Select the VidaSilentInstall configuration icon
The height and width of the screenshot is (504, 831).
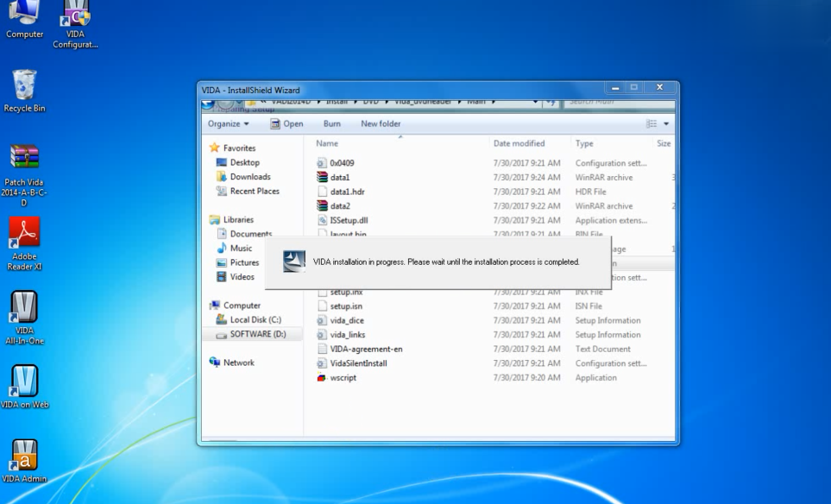click(322, 363)
